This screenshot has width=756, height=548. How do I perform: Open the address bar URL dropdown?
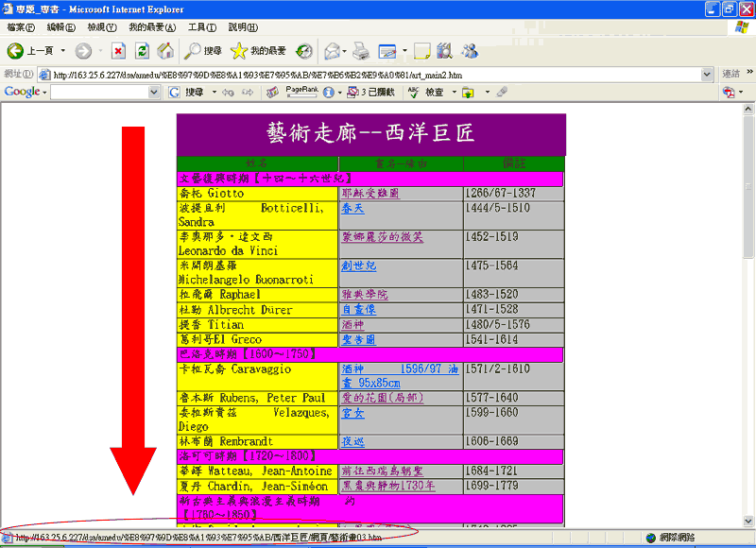(709, 74)
